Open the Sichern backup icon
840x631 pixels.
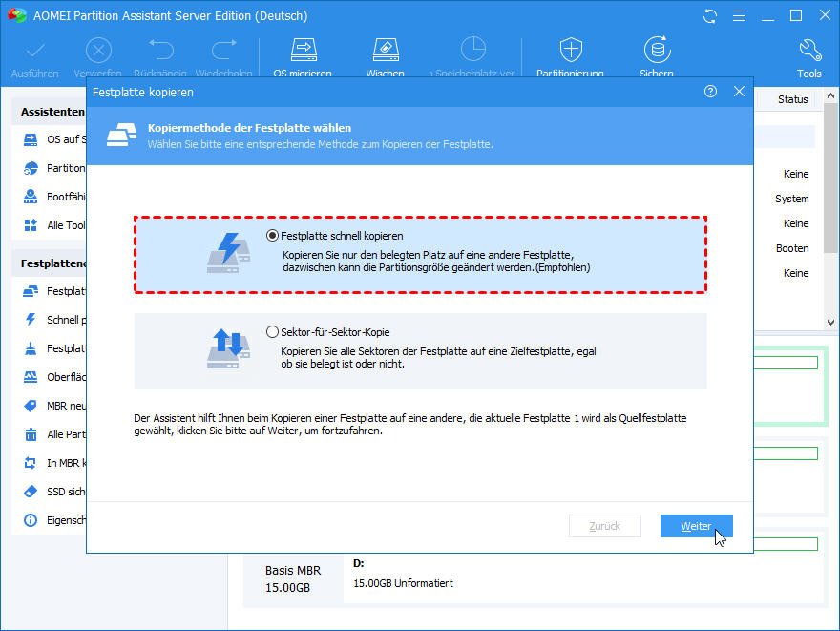click(x=657, y=50)
